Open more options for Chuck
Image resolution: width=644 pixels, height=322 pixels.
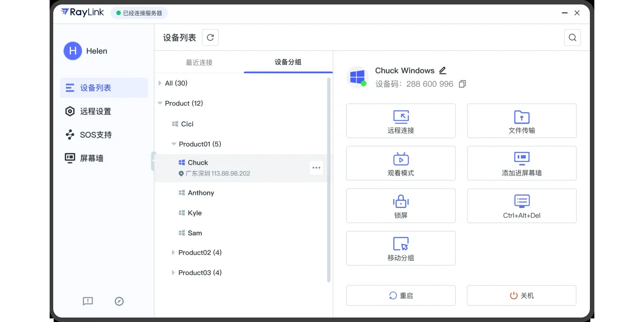316,168
